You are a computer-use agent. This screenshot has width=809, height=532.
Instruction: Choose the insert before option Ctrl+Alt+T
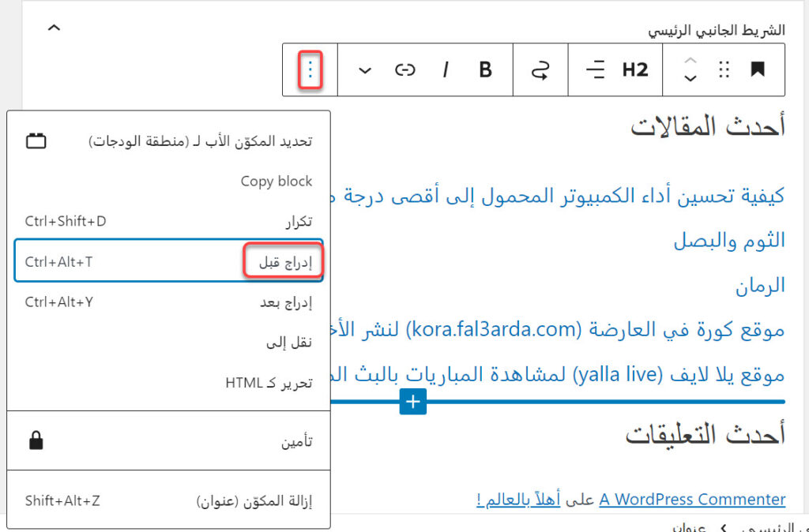pos(169,260)
